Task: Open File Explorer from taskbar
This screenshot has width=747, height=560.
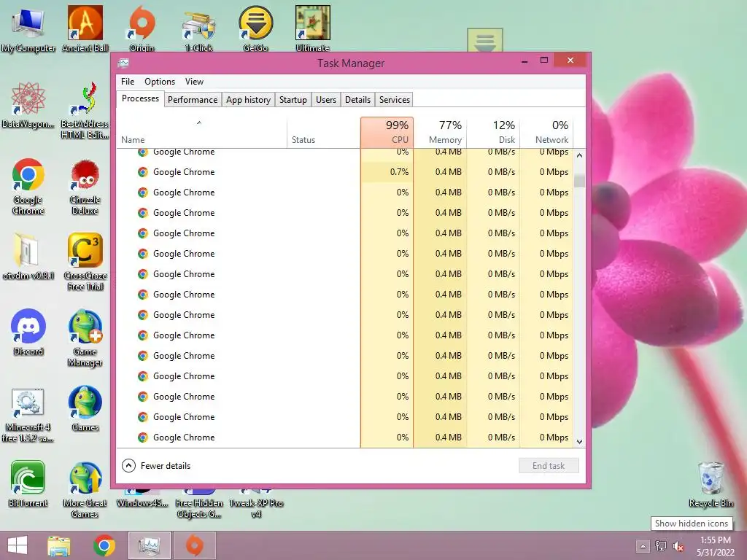Action: [58, 545]
